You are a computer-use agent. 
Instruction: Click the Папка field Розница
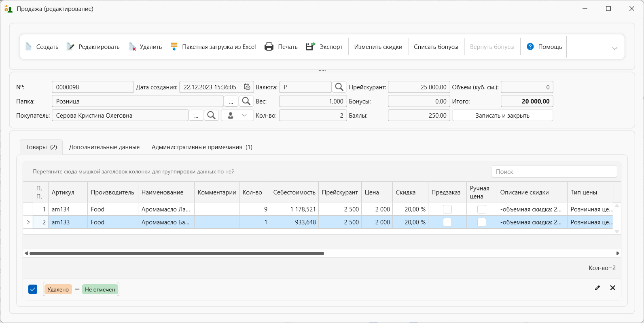click(138, 101)
